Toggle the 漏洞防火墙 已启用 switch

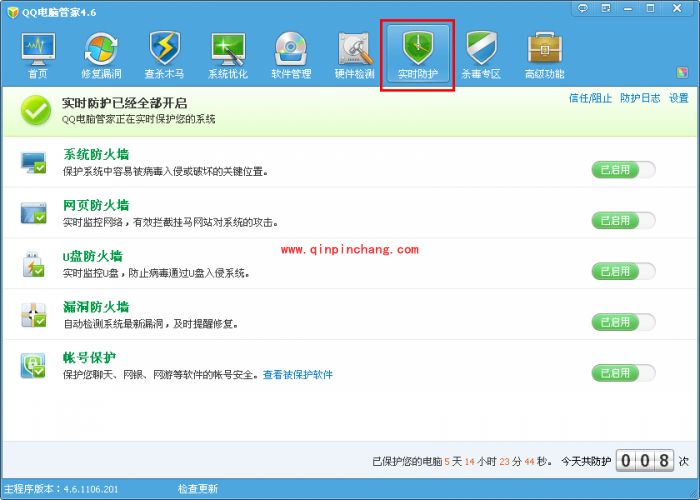[623, 322]
